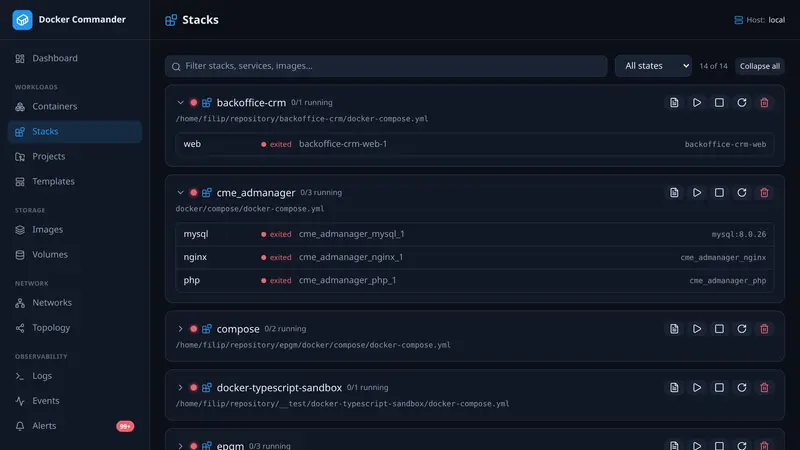Open Images under Storage

pyautogui.click(x=74, y=230)
